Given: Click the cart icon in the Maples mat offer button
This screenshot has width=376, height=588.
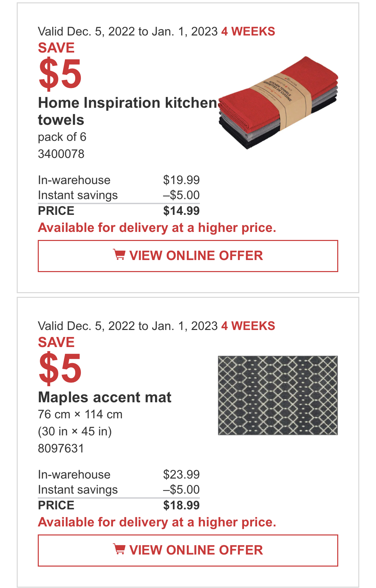Looking at the screenshot, I should (x=119, y=550).
